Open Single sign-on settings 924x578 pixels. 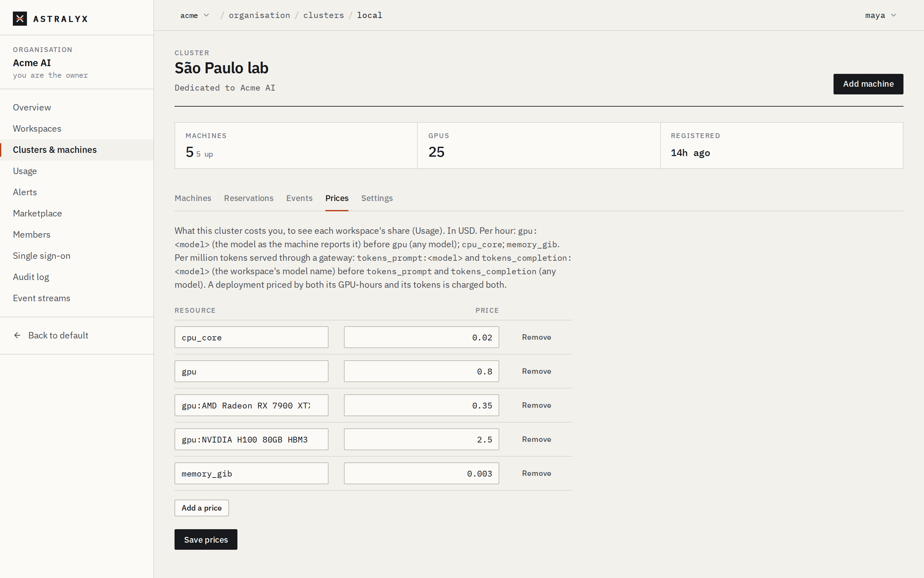[x=77, y=256]
